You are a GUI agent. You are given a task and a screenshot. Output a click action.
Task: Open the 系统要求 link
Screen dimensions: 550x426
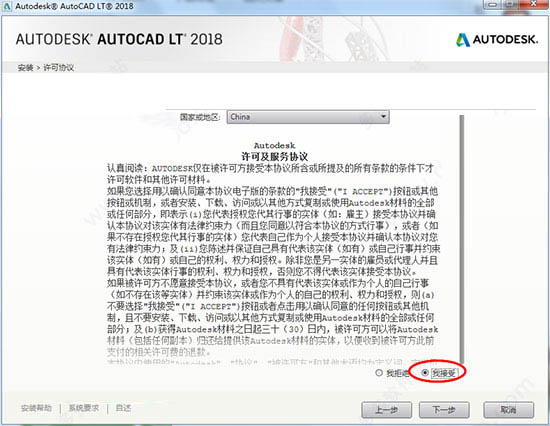pyautogui.click(x=83, y=408)
